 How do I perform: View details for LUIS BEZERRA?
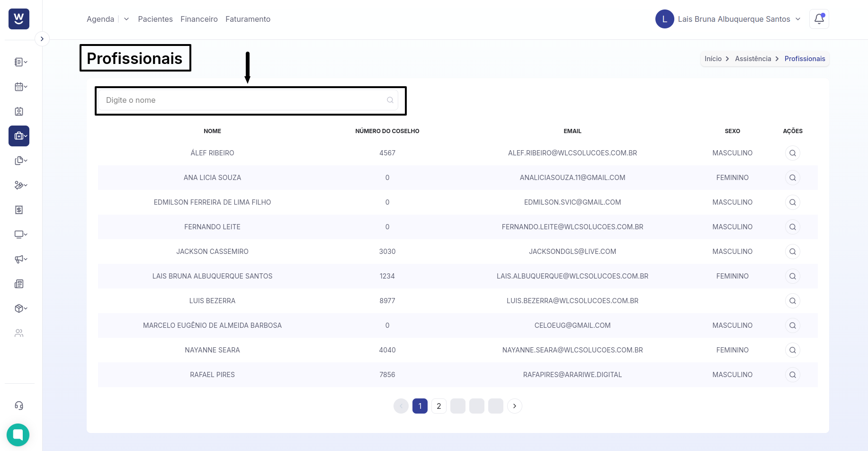click(x=793, y=301)
